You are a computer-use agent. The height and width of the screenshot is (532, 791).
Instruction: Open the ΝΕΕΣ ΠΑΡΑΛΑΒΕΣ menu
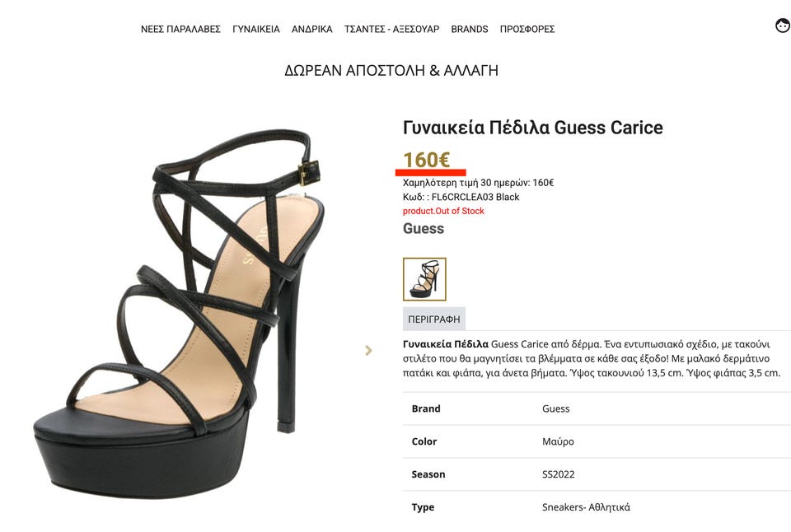pyautogui.click(x=180, y=29)
